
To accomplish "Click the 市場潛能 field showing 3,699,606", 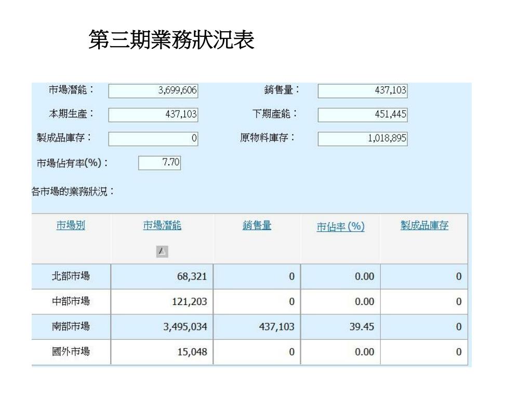I will [x=153, y=90].
